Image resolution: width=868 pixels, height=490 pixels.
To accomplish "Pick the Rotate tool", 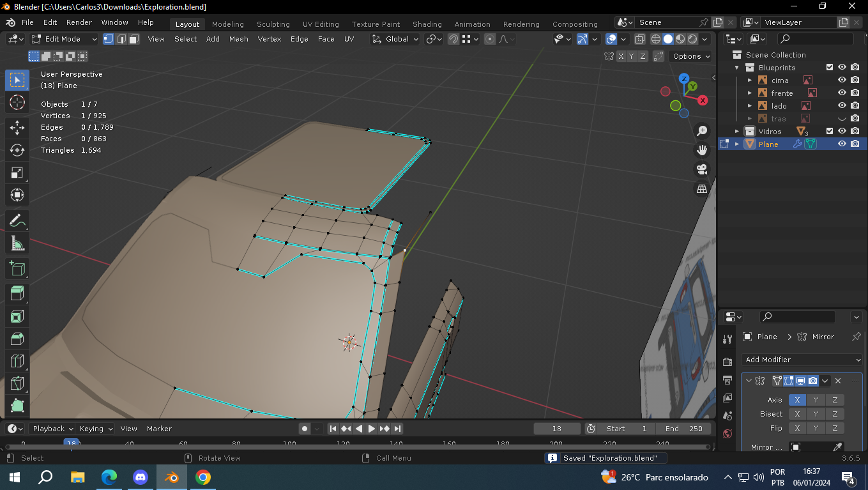I will point(17,150).
